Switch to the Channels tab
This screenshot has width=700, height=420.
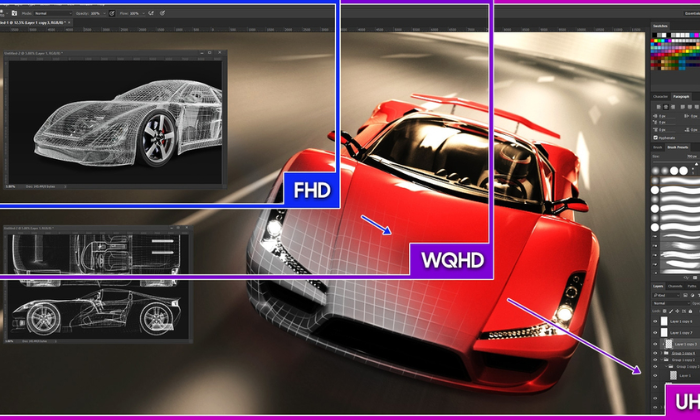675,285
